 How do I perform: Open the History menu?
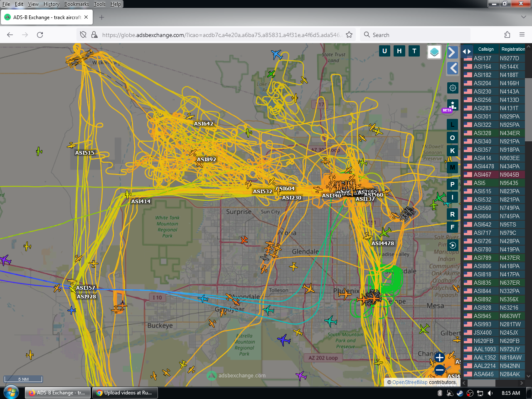tap(52, 4)
